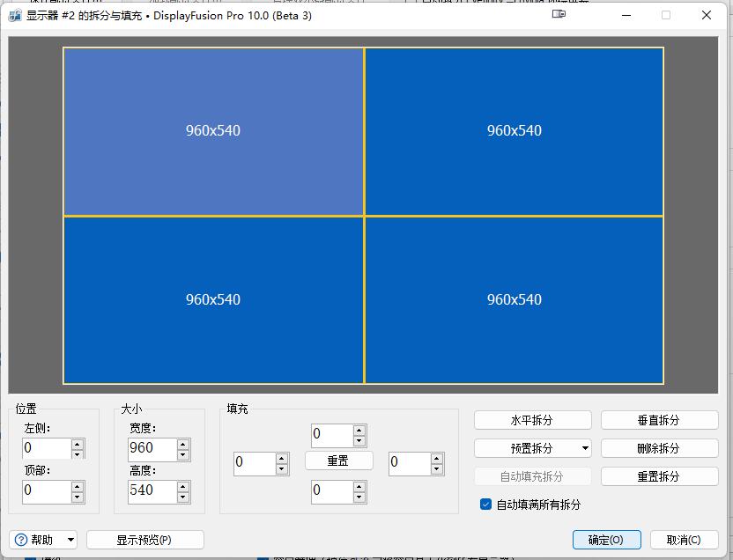
Task: Click 重置 in the 填充 section
Action: [x=338, y=461]
